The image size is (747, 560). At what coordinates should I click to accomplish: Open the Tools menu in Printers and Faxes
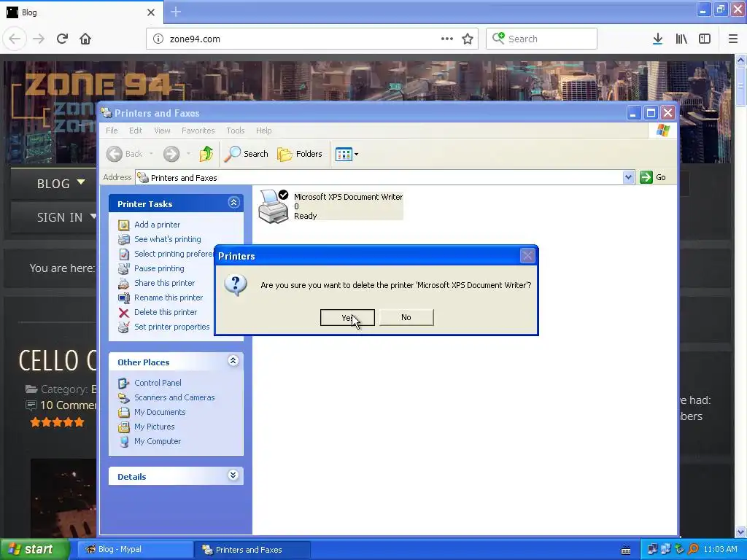pyautogui.click(x=236, y=131)
